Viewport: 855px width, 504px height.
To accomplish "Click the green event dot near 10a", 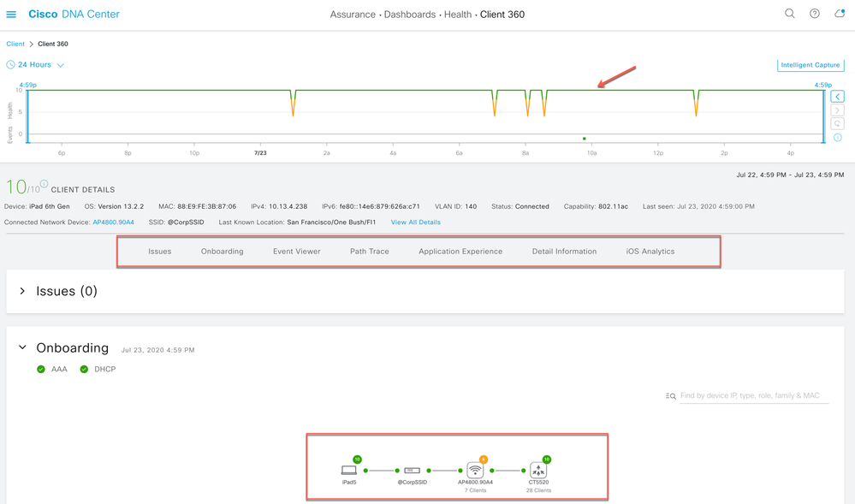I will [x=584, y=139].
